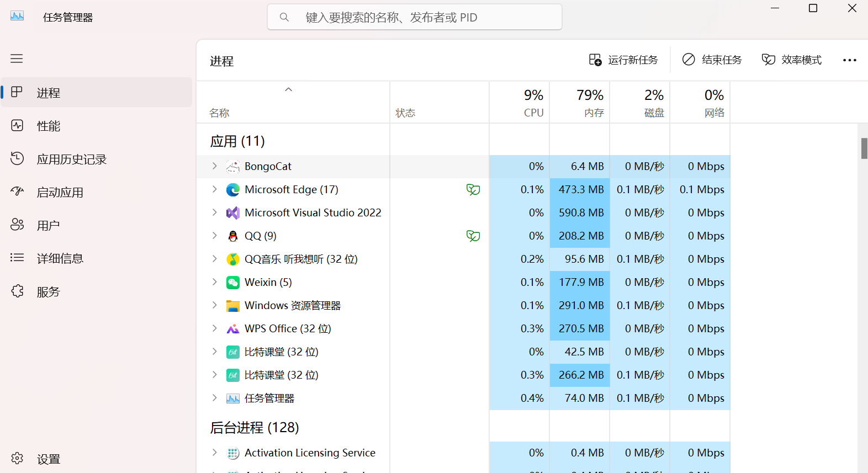
Task: Click the 比特课堂 icon with 42.5 MB
Action: [233, 352]
